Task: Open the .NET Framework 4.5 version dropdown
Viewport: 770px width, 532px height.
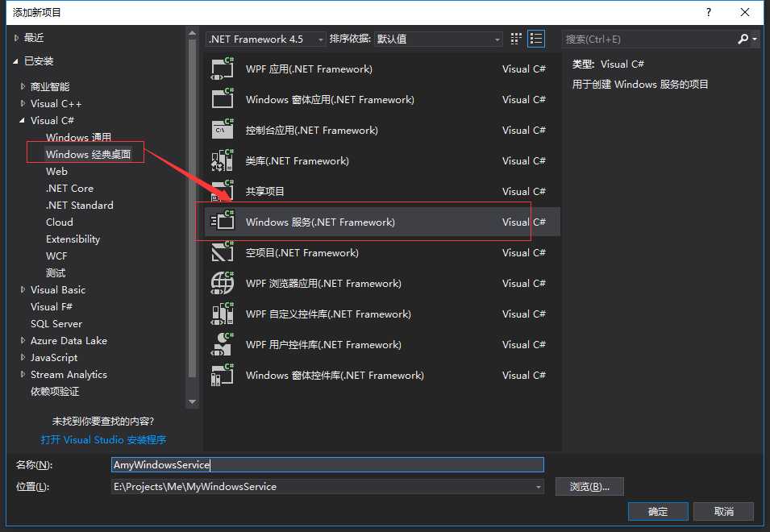Action: tap(265, 39)
